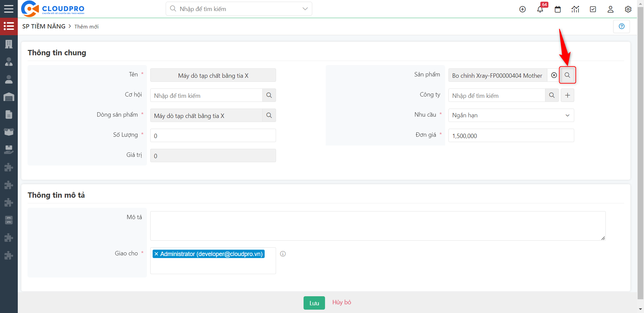
Task: Open the tasks checkbox icon in header
Action: tap(593, 9)
